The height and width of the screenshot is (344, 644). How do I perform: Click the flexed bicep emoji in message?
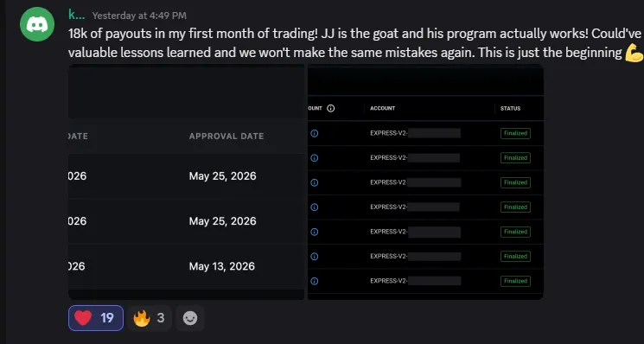634,53
